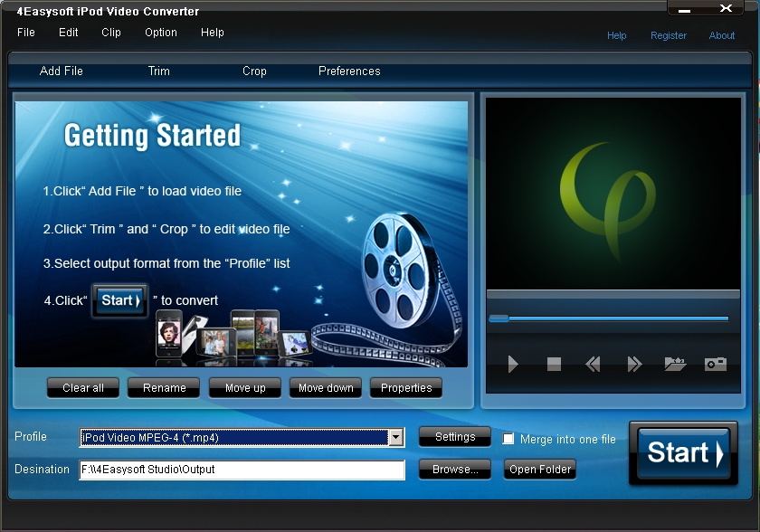The width and height of the screenshot is (760, 532).
Task: Start conversion with large Start button
Action: [683, 453]
